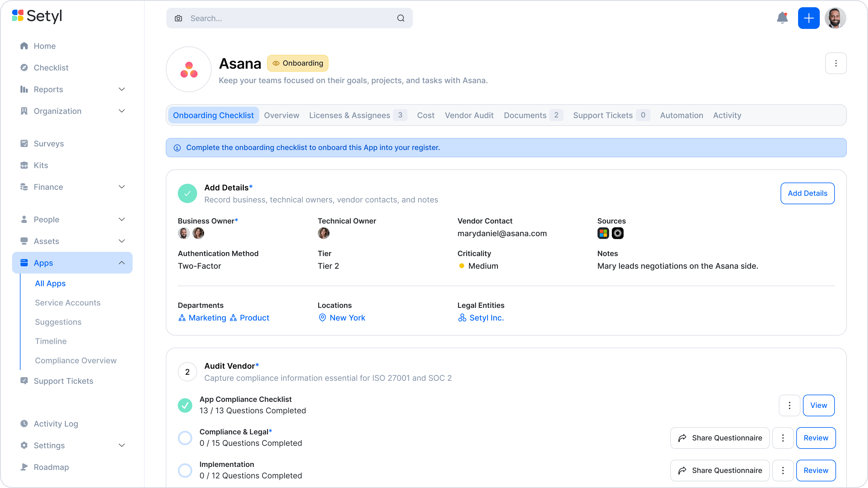Check the Implementation task circle
Viewport: 868px width, 488px height.
tap(185, 470)
